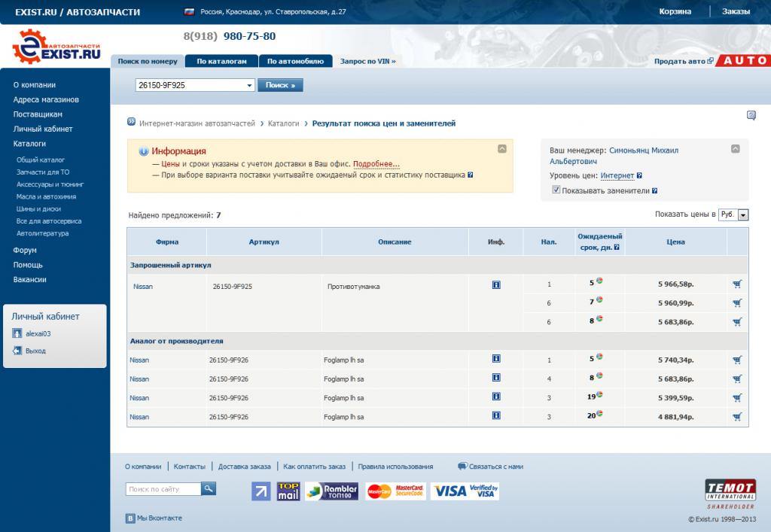Click supplier statistics pie for 19-day offer
This screenshot has width=771, height=532.
[x=599, y=394]
